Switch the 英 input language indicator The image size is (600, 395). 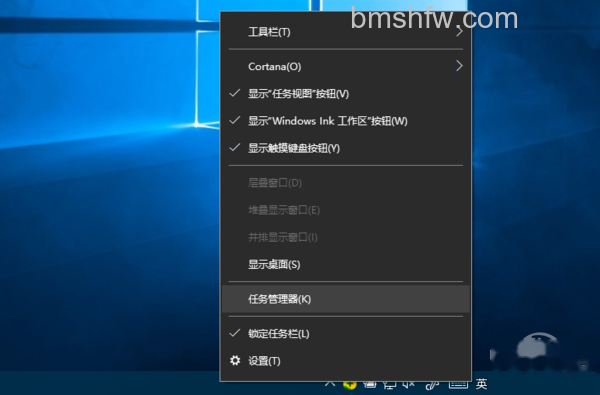[x=481, y=384]
